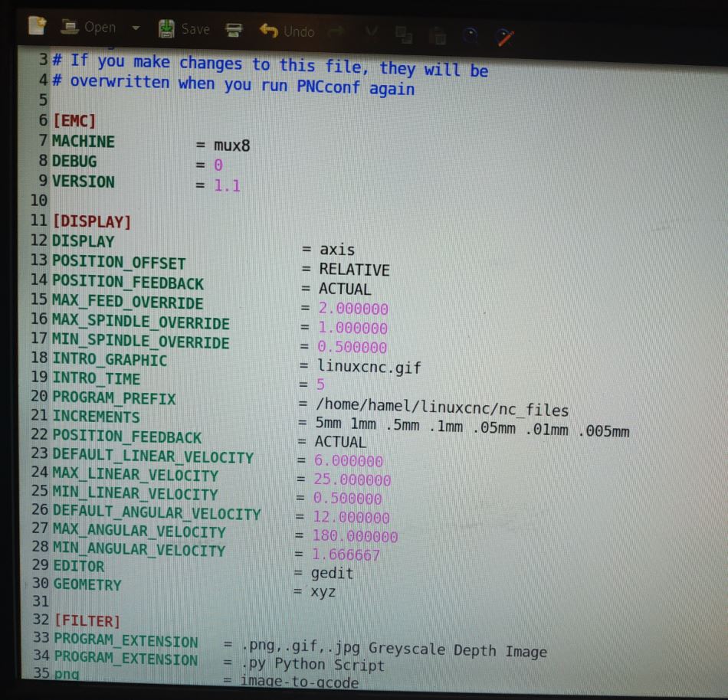The width and height of the screenshot is (728, 700).
Task: Click MAX_LINEAR_VELOCITY value 25.000000
Action: pyautogui.click(x=353, y=480)
